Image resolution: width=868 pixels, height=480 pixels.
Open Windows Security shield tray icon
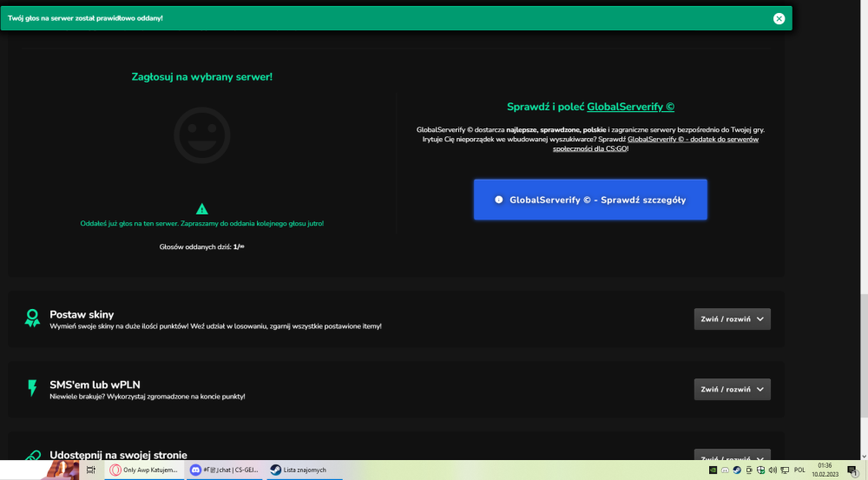[760, 470]
